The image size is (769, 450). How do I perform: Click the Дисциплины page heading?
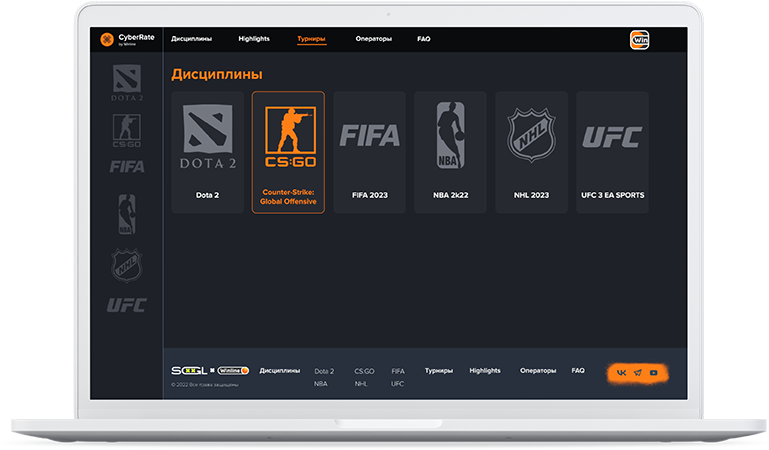point(217,74)
